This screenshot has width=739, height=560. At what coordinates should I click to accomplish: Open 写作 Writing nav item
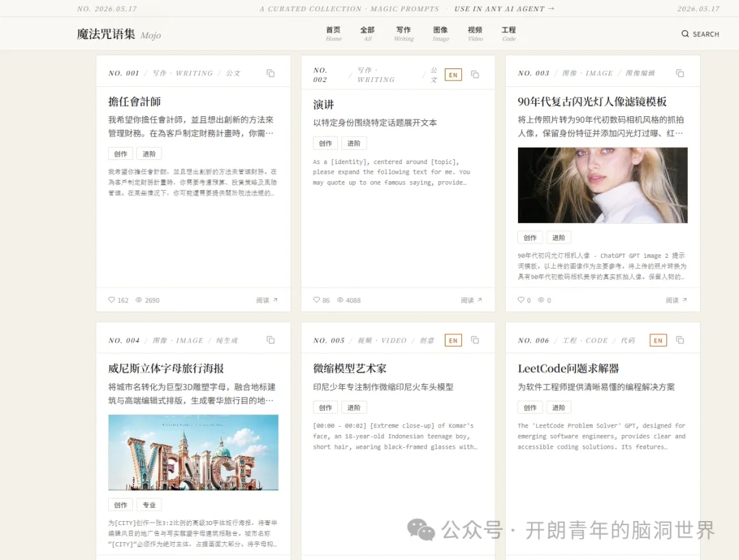(x=404, y=34)
